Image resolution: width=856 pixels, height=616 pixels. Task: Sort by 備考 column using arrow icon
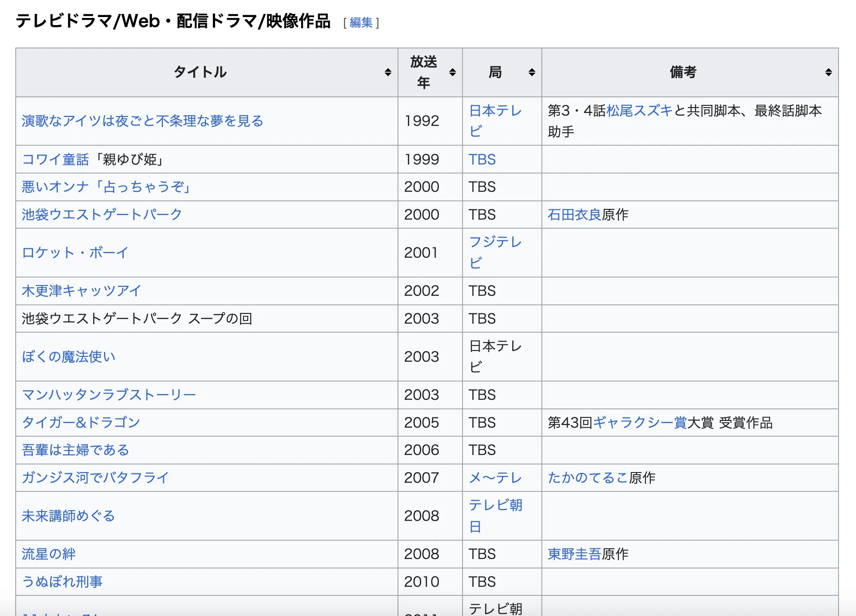pos(828,72)
